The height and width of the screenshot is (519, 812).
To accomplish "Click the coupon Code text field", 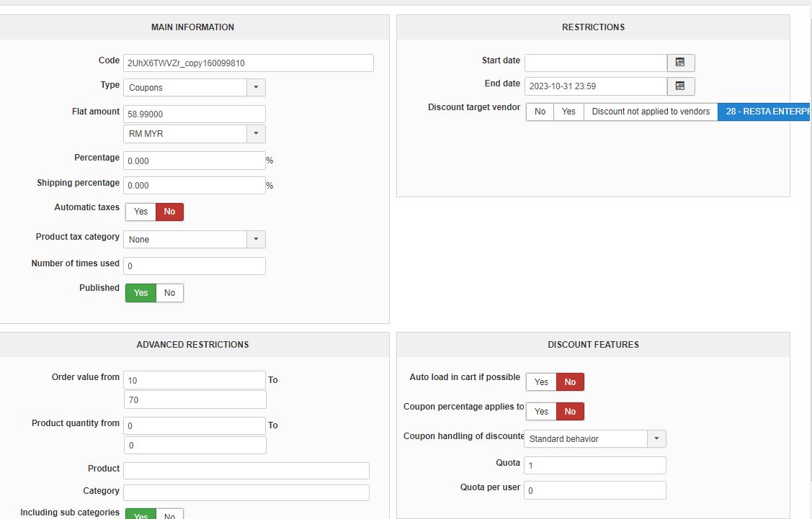I will 249,63.
